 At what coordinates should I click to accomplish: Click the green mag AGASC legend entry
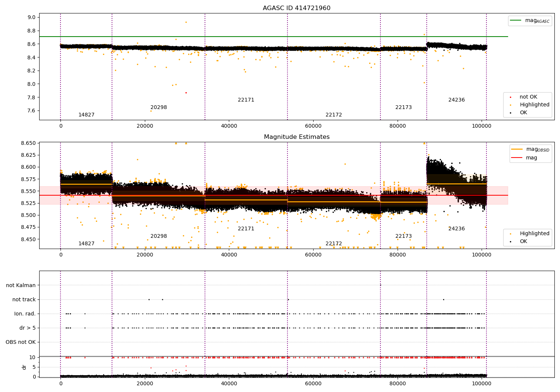click(530, 21)
